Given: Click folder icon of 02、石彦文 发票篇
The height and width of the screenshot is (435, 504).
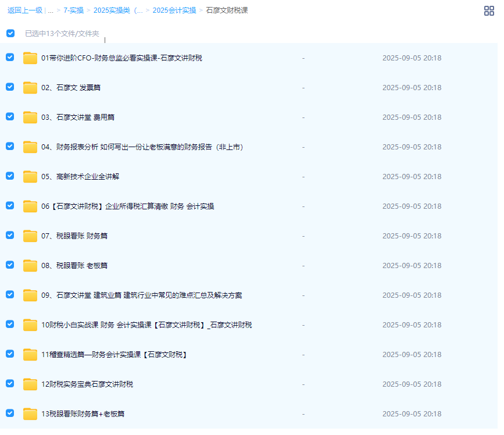Looking at the screenshot, I should [x=30, y=87].
